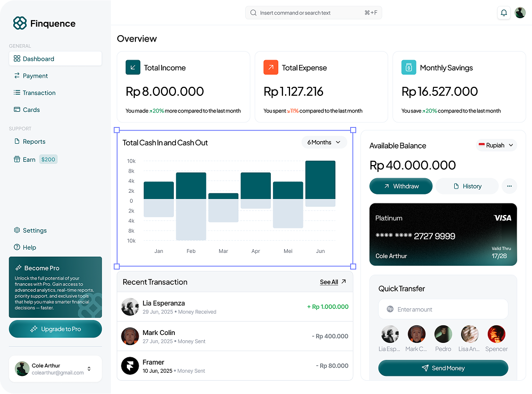
Task: Open the three-dot more options button
Action: [x=509, y=186]
